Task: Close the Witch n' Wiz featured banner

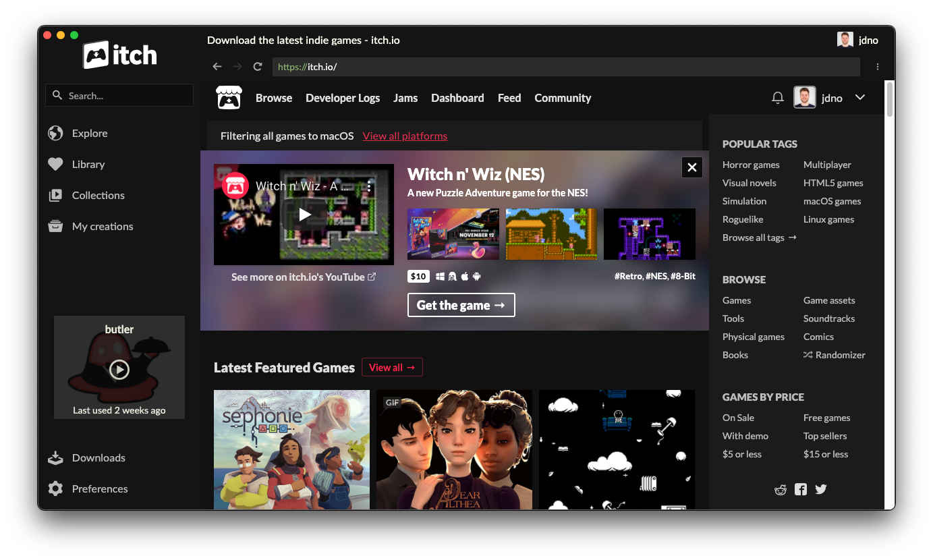Action: pos(691,167)
